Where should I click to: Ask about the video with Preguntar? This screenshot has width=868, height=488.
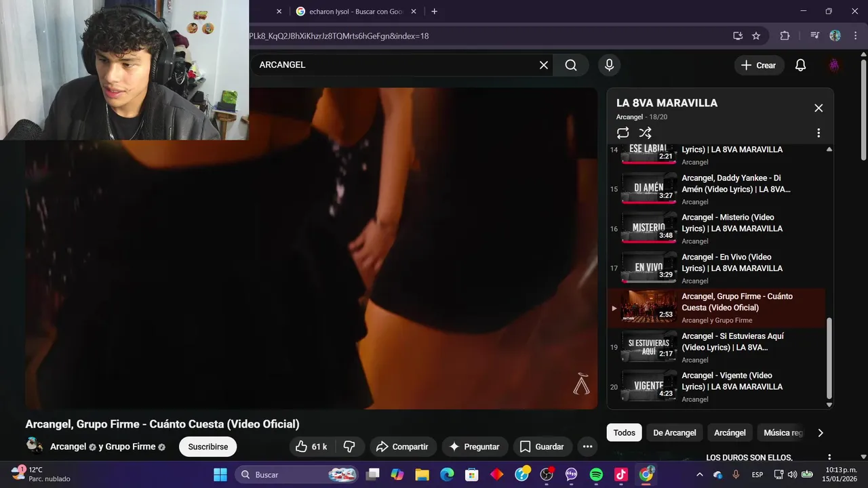point(475,447)
